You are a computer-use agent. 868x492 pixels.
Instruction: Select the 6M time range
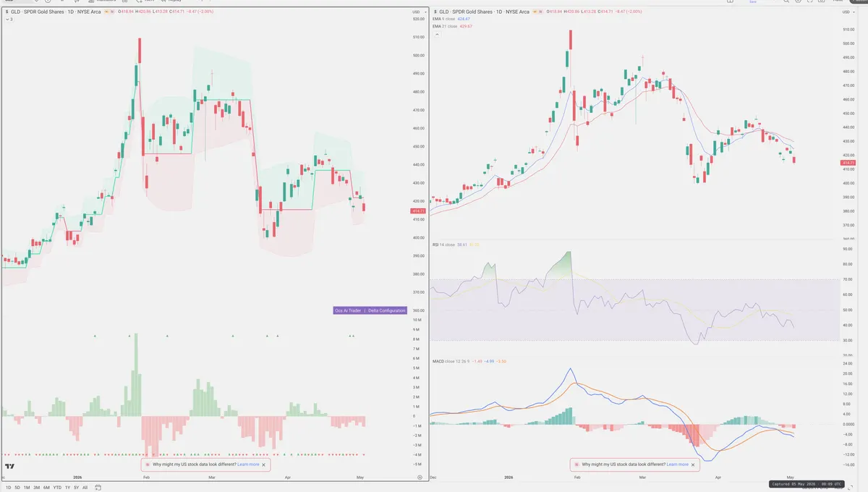pos(46,488)
